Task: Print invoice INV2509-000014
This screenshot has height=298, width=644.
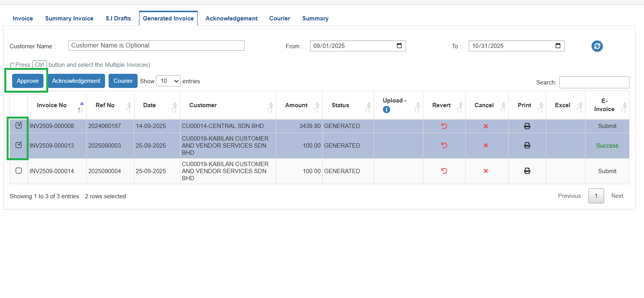Action: (527, 171)
